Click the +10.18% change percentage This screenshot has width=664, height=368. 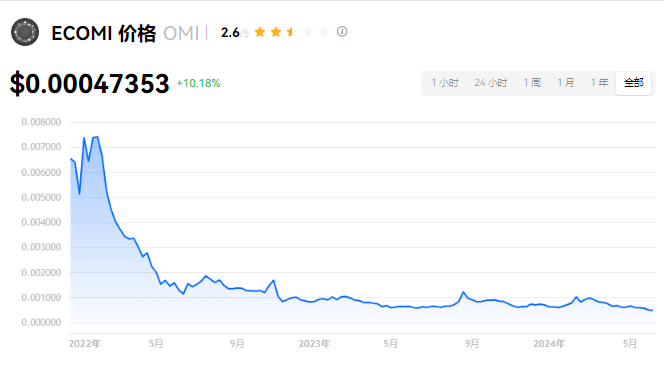(x=199, y=83)
